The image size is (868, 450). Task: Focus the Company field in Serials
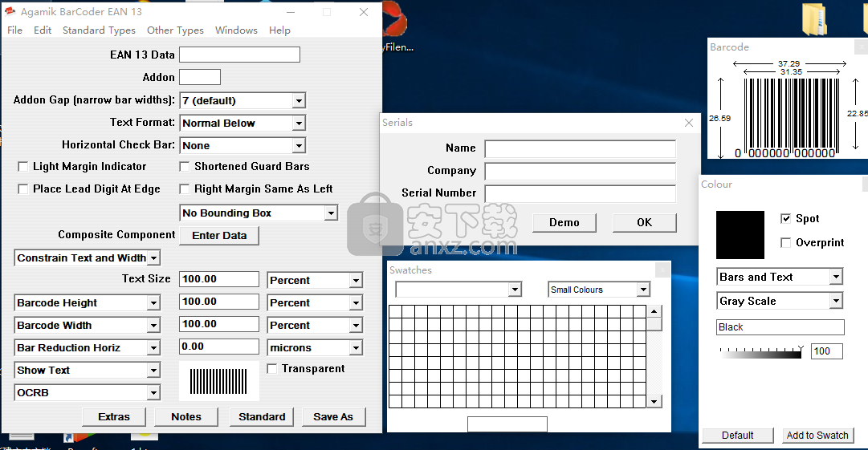[x=581, y=171]
